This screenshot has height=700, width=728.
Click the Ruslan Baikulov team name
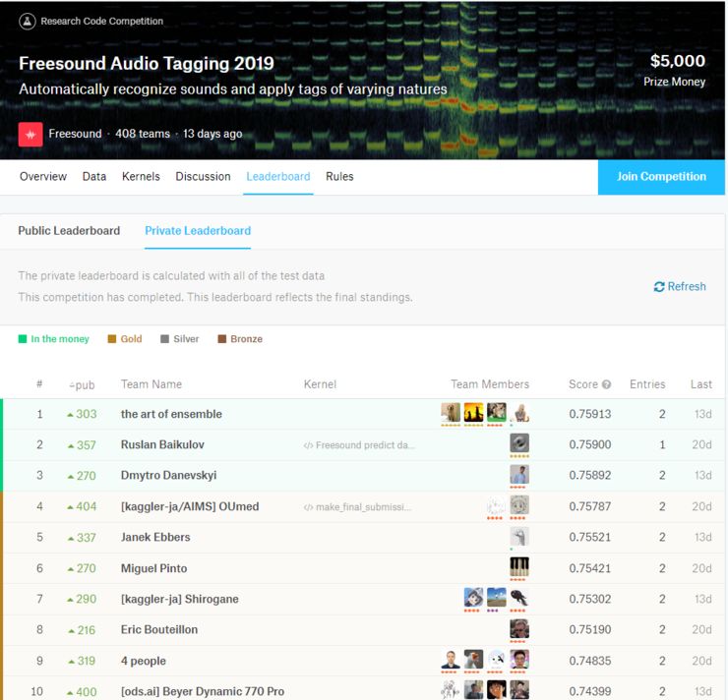(x=162, y=444)
